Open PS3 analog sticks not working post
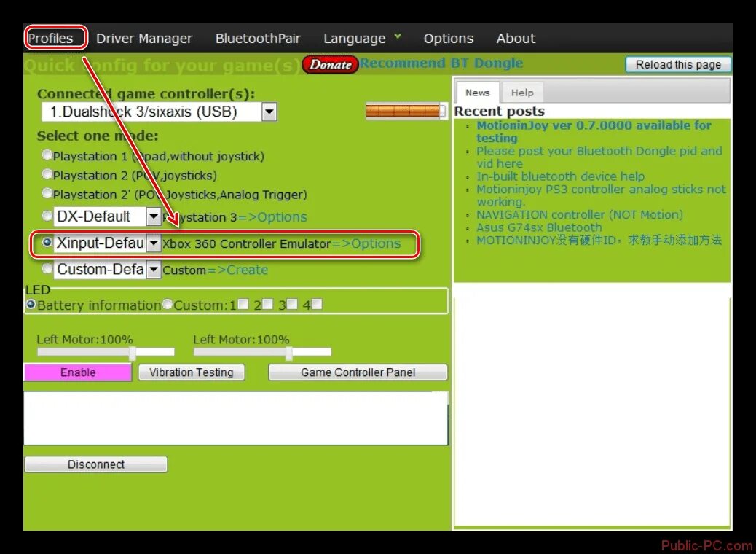This screenshot has width=756, height=554. (x=601, y=195)
